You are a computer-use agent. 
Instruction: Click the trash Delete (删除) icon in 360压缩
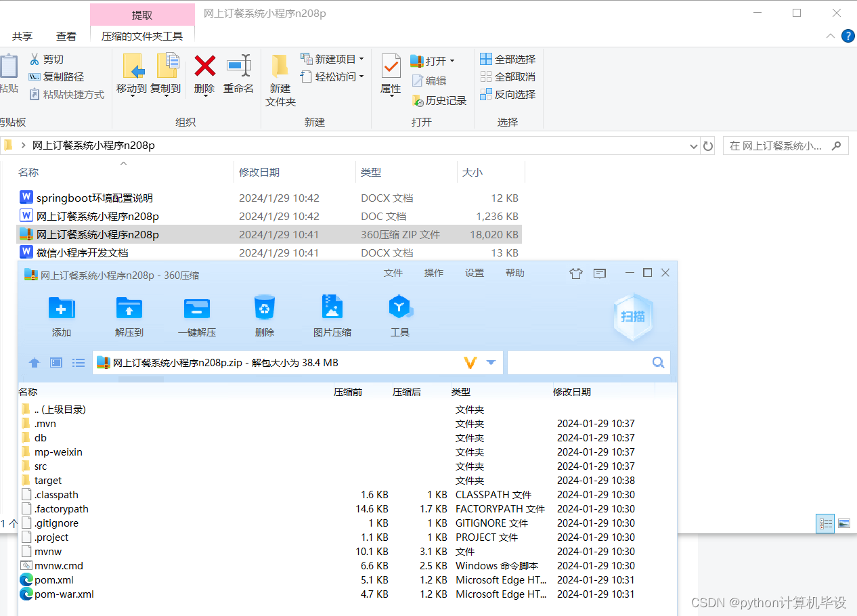point(265,307)
